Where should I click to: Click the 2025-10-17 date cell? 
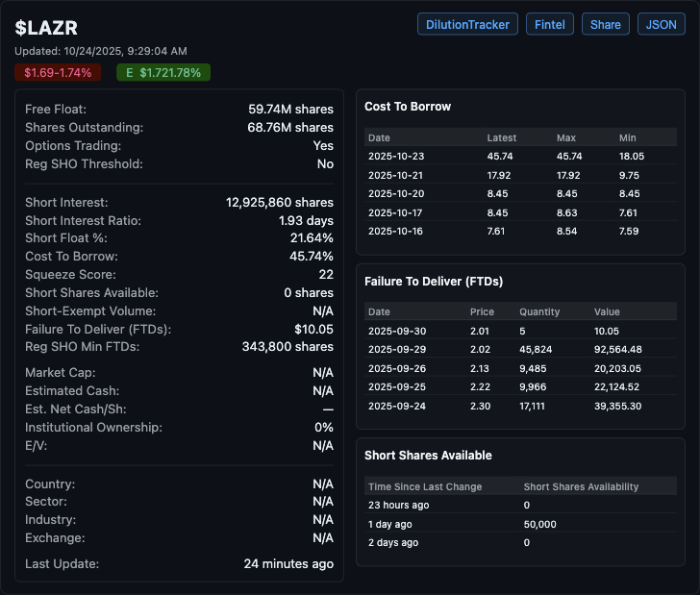click(x=395, y=213)
